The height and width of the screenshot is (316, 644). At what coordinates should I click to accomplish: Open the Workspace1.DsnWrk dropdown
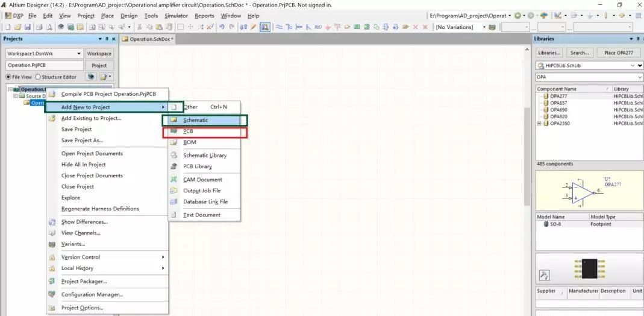tap(80, 53)
